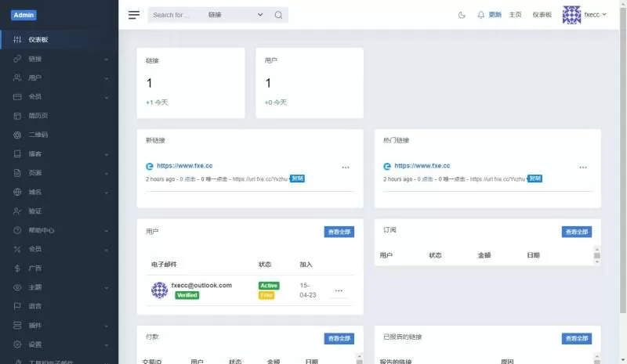
Task: Click the chain link icon in sidebar
Action: (17, 59)
